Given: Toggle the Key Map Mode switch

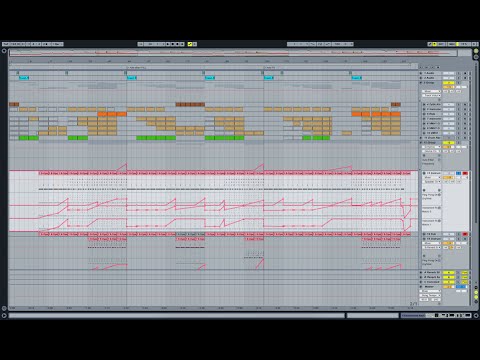Looking at the screenshot, I should pyautogui.click(x=441, y=44).
